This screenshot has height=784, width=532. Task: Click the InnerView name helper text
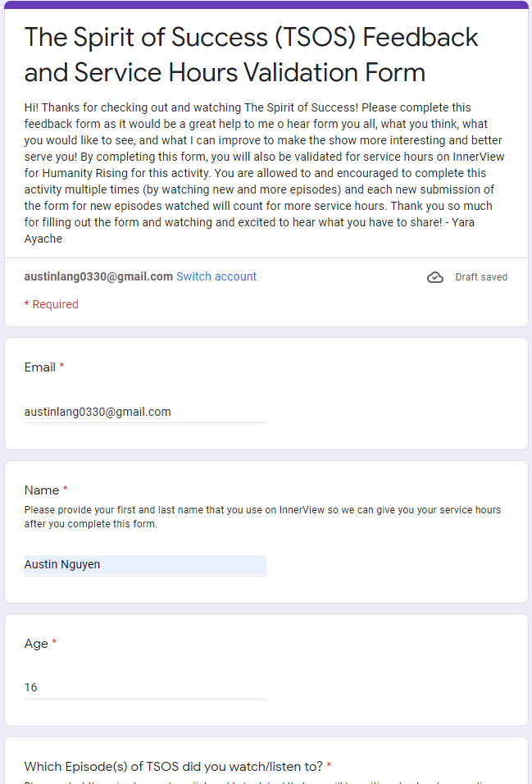pos(262,517)
